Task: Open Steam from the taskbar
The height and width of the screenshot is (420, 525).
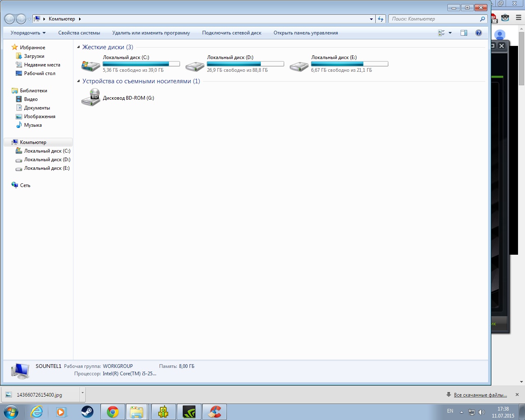Action: [87, 412]
